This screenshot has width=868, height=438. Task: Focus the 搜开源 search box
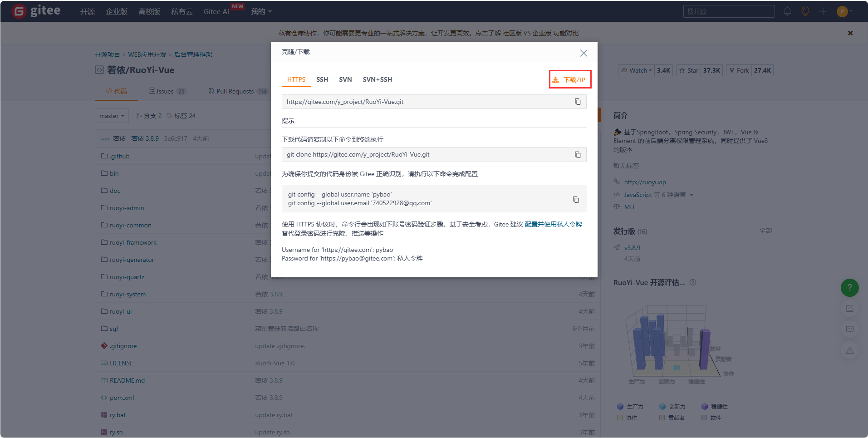click(729, 11)
